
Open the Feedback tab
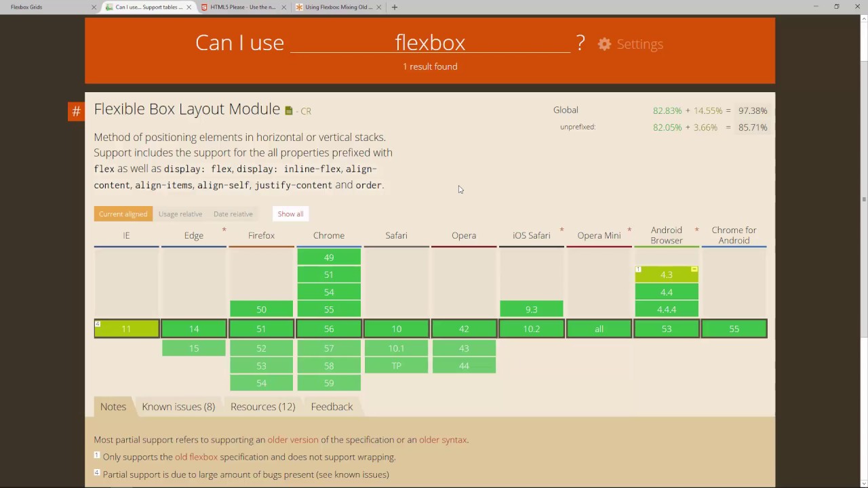[332, 407]
